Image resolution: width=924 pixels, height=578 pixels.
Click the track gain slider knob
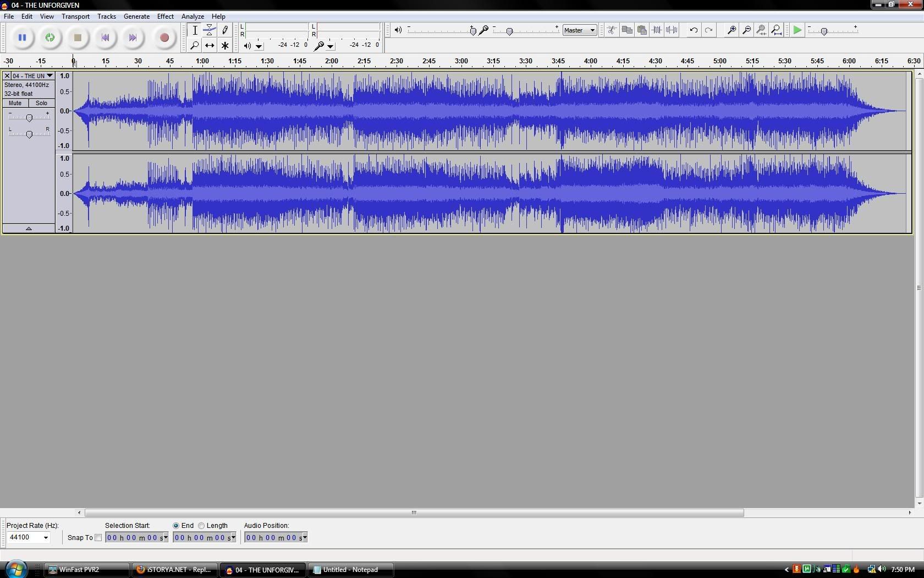point(29,117)
